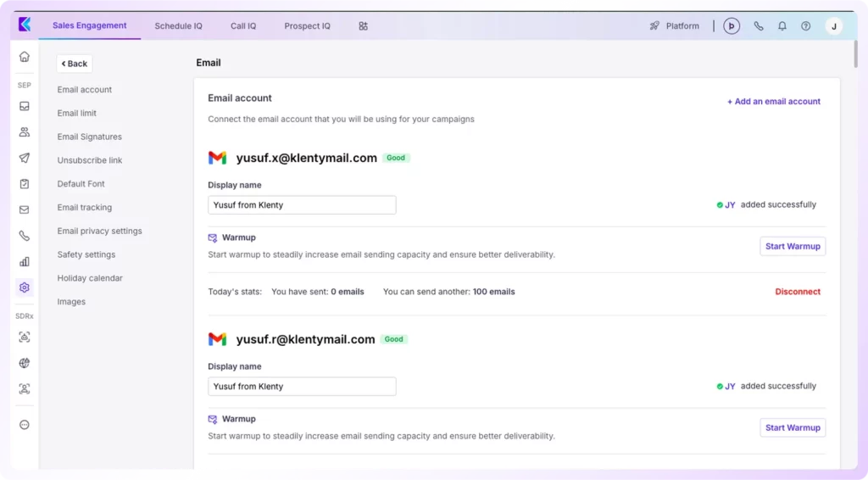The height and width of the screenshot is (480, 868).
Task: Click the Warmup envelope icon for yusuf.r account
Action: pos(213,419)
